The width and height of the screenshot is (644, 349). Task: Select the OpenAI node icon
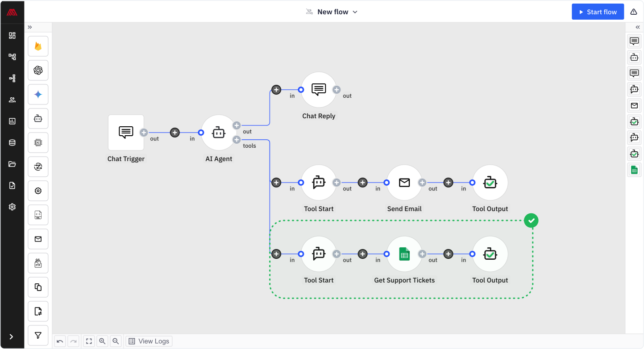pos(38,71)
